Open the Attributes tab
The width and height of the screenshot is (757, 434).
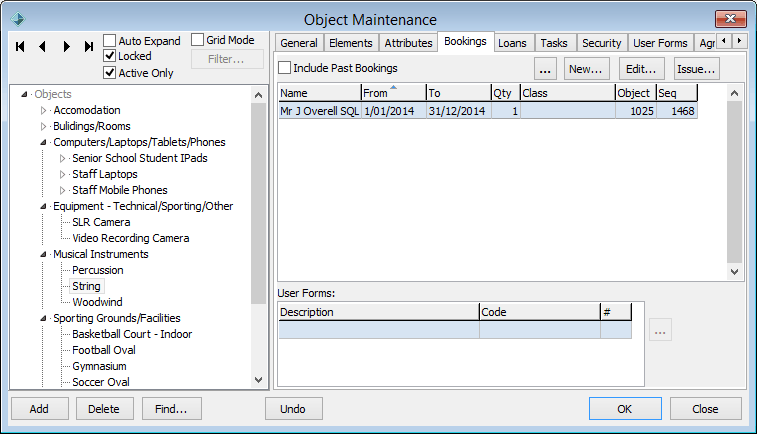point(408,43)
